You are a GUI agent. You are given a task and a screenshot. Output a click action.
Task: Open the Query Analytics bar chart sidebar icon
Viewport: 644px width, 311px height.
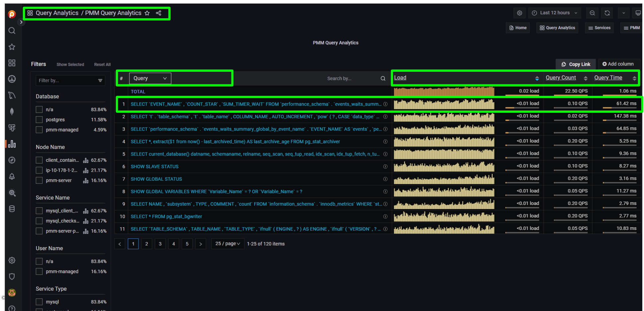tap(12, 144)
